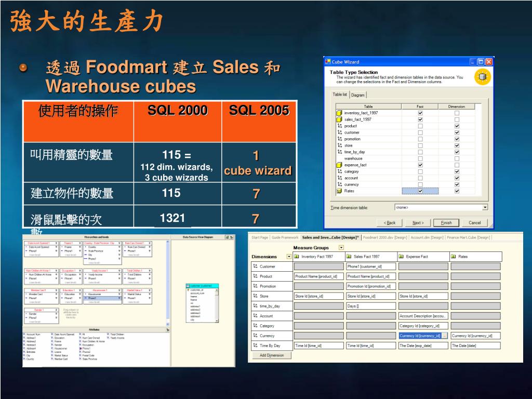Select the customer dimension icon in Cube Wizard
This screenshot has height=399, width=532.
[x=339, y=132]
